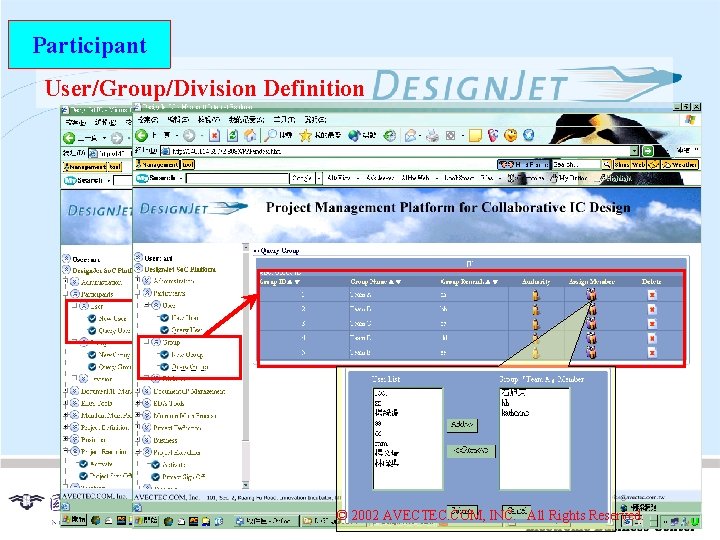Open Authority icon for group ID 2

pos(535,309)
